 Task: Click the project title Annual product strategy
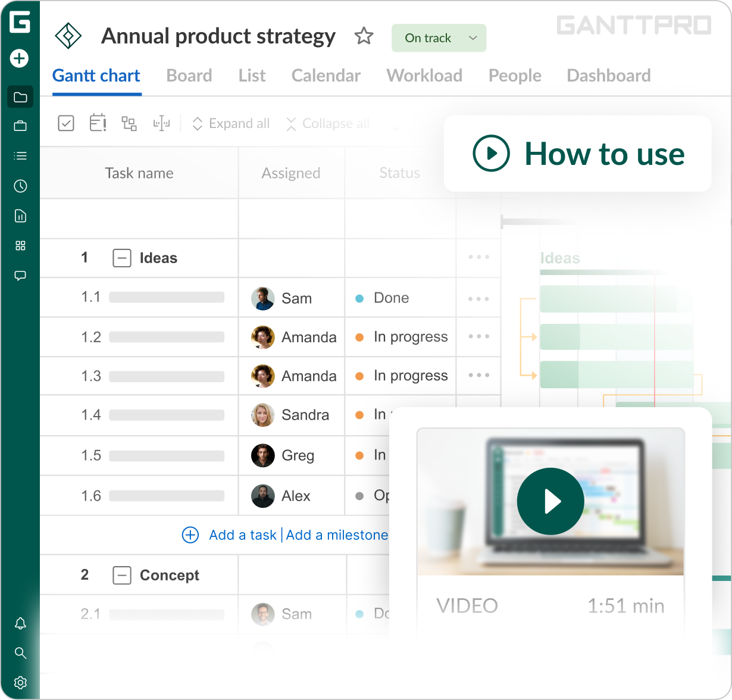tap(218, 36)
